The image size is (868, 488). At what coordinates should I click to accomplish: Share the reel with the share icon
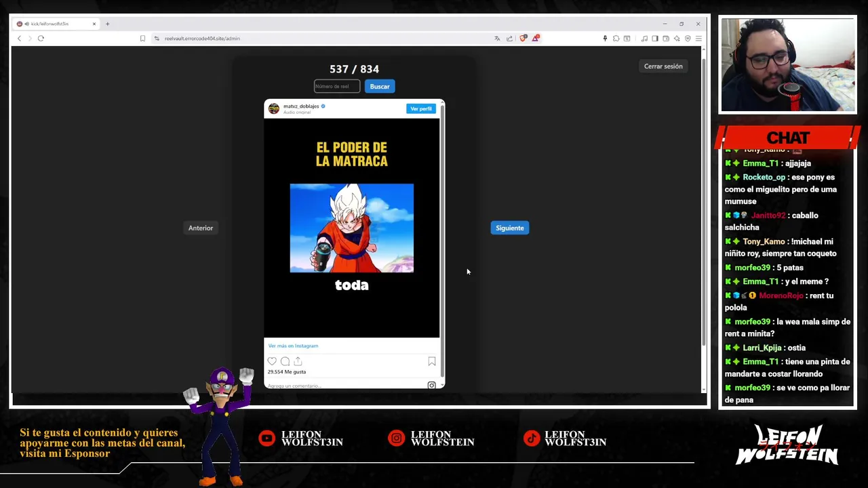pos(298,361)
